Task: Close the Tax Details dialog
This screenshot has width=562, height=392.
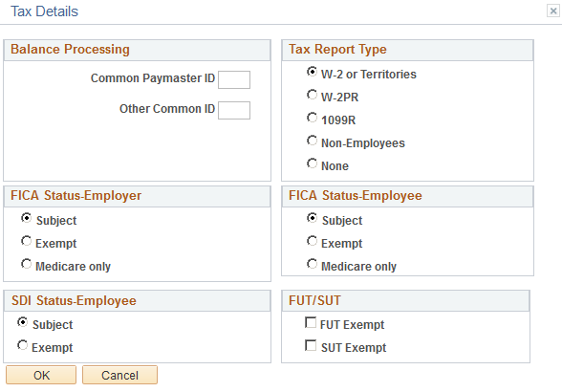Action: coord(553,11)
